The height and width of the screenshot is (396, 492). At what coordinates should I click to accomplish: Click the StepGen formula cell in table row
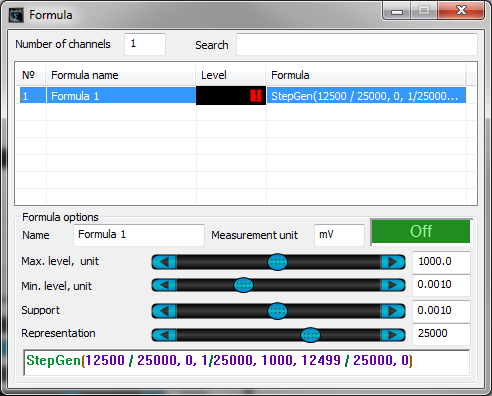(366, 96)
